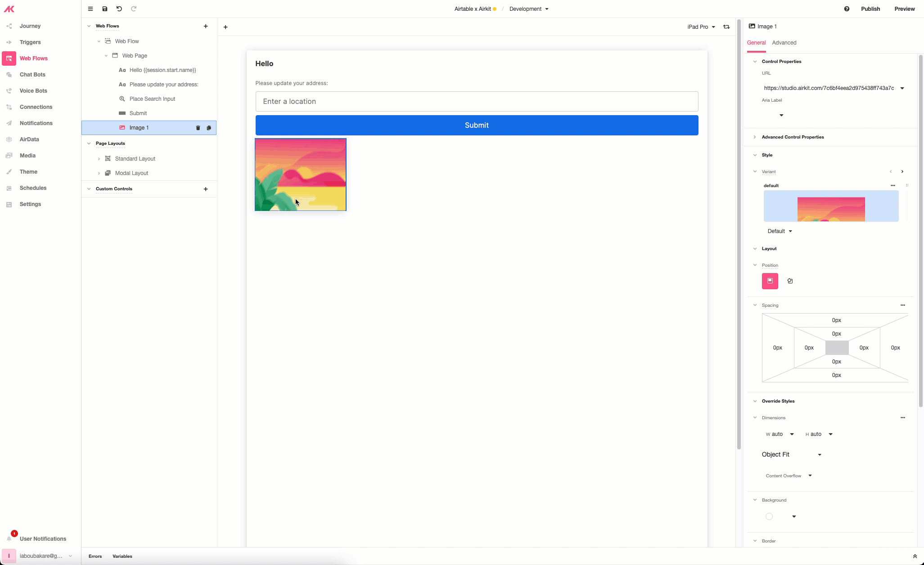Duplicate Image 1 using copy icon

[209, 128]
